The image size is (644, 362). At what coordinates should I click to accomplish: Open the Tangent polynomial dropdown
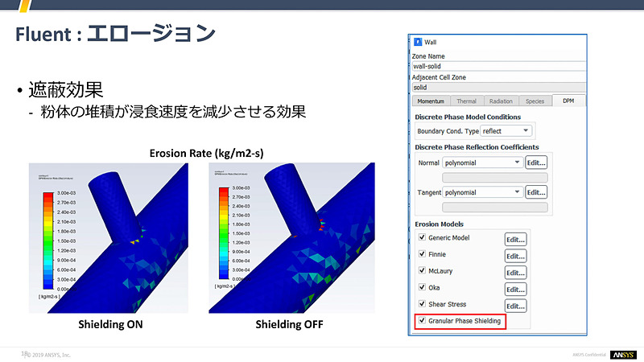click(x=482, y=192)
